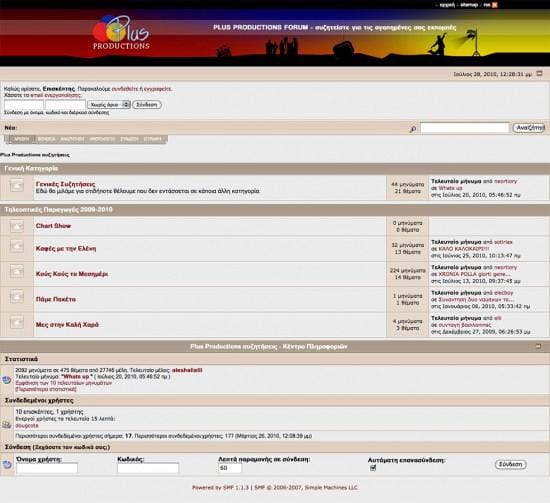The width and height of the screenshot is (550, 503).
Task: Click the top quick-login password field
Action: pos(65,105)
